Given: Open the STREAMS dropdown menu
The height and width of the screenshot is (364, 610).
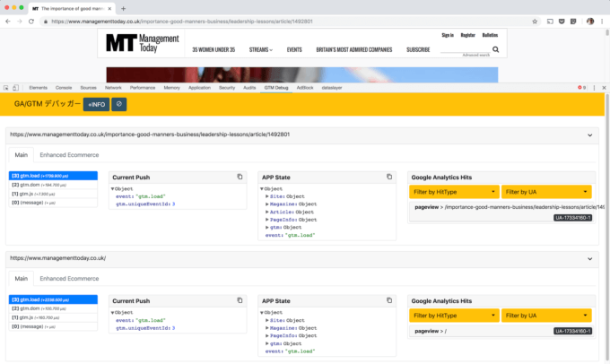Looking at the screenshot, I should coord(261,50).
